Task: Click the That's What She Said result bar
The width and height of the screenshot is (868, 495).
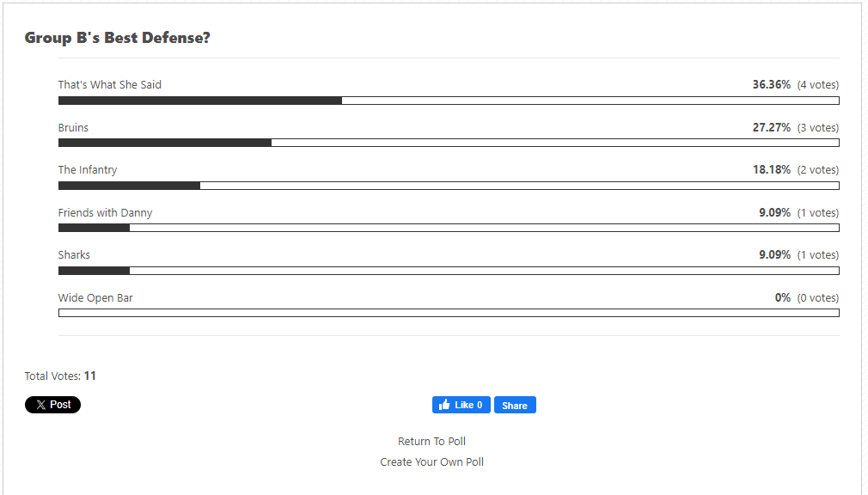Action: point(449,101)
